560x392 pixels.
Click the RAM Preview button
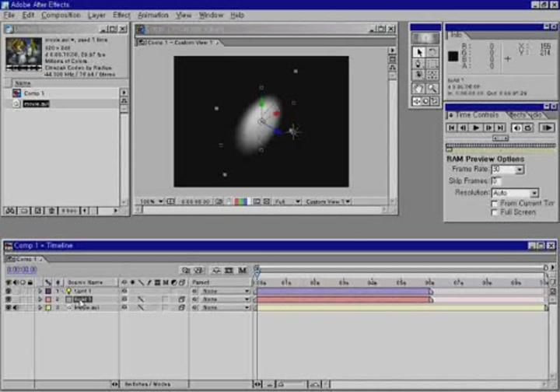(x=547, y=128)
